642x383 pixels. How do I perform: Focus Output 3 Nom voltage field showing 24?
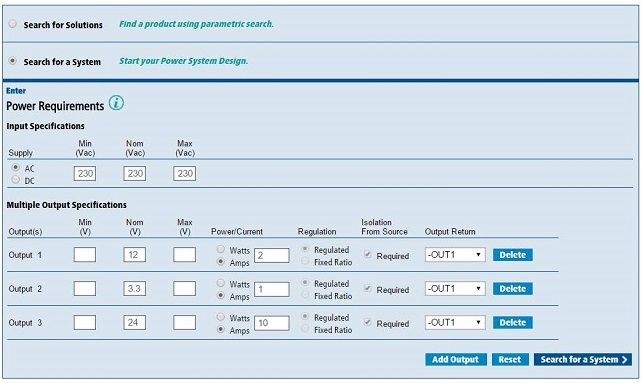pos(135,323)
